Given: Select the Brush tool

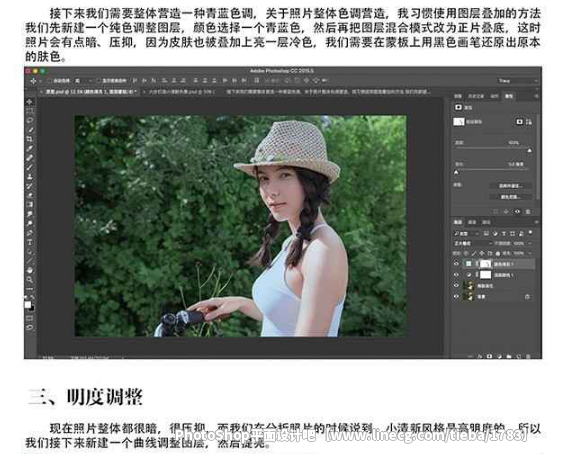Looking at the screenshot, I should [x=30, y=167].
